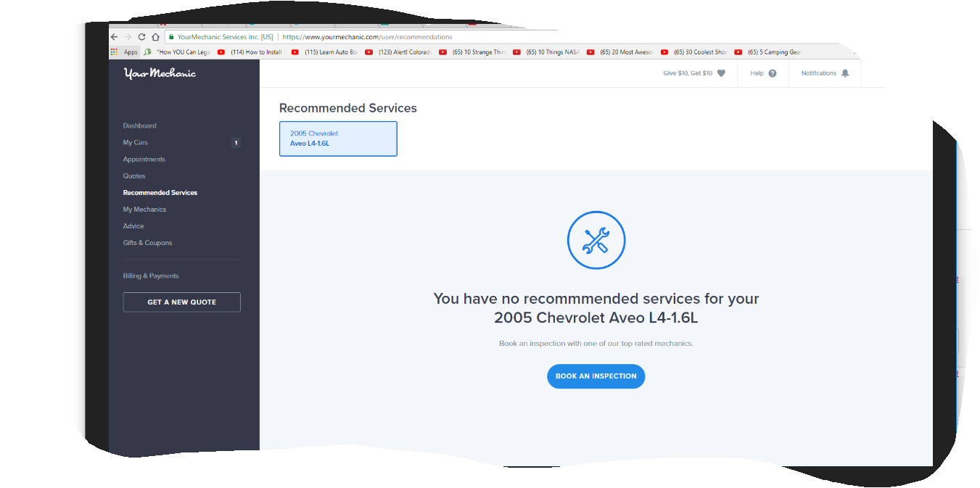This screenshot has width=980, height=488.
Task: Open the "(65) 30 Coolest Show" YouTube bookmark
Action: pos(694,52)
